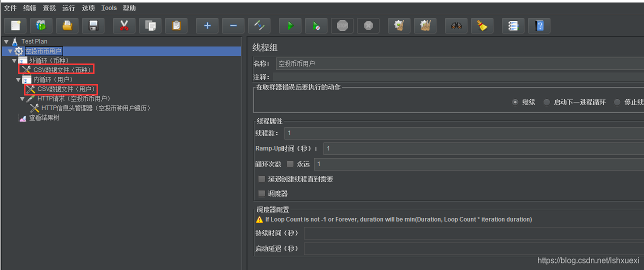Click the 启动延迟（秒） input field
Screen dimensions: 644x270
click(x=474, y=248)
